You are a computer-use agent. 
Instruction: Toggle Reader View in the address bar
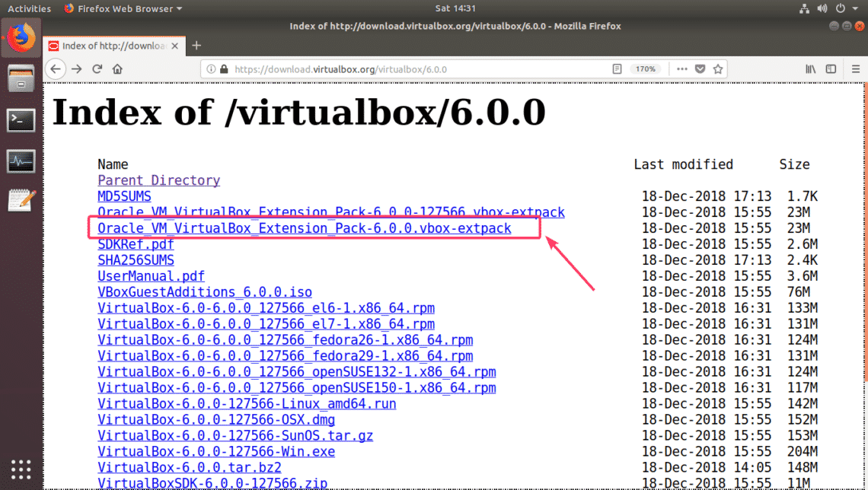tap(617, 69)
